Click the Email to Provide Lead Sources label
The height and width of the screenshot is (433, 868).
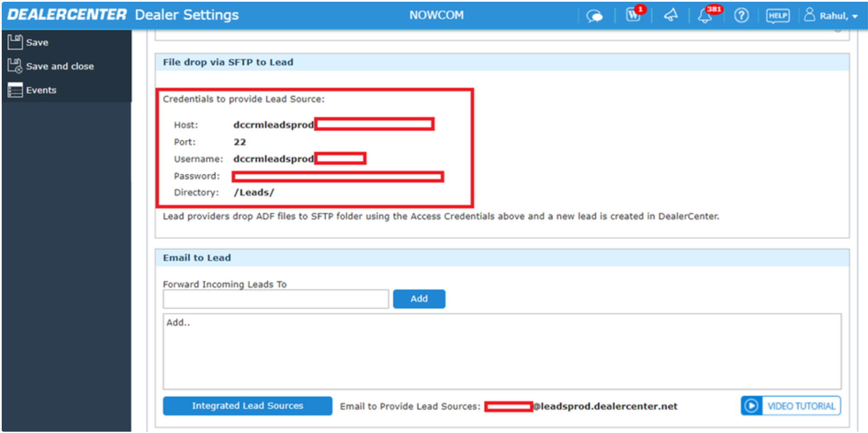coord(410,406)
